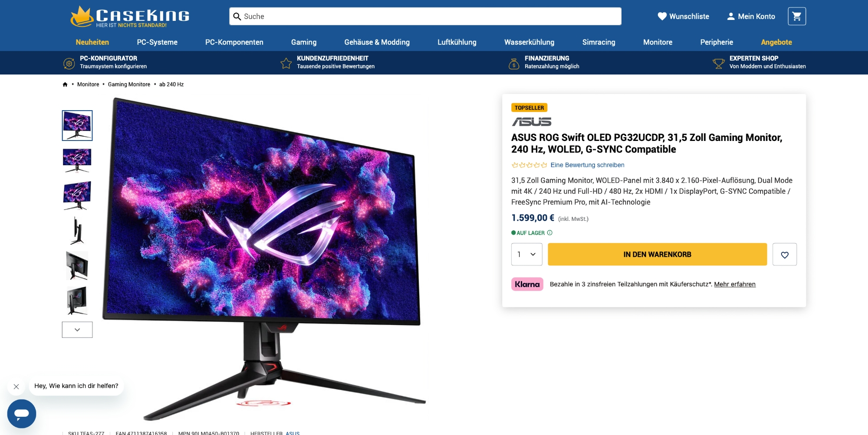Open the PC-Komponenten navigation menu
The width and height of the screenshot is (868, 435).
[x=234, y=42]
